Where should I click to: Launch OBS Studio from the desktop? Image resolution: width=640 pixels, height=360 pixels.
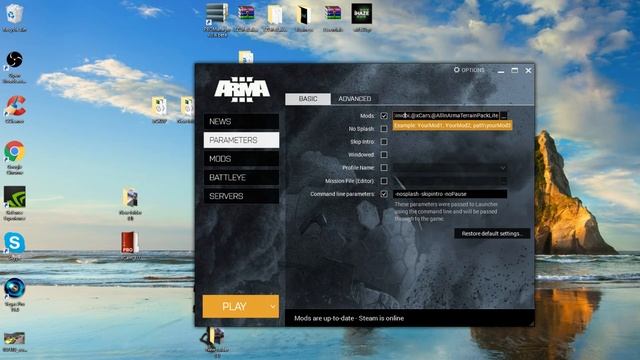[14, 60]
